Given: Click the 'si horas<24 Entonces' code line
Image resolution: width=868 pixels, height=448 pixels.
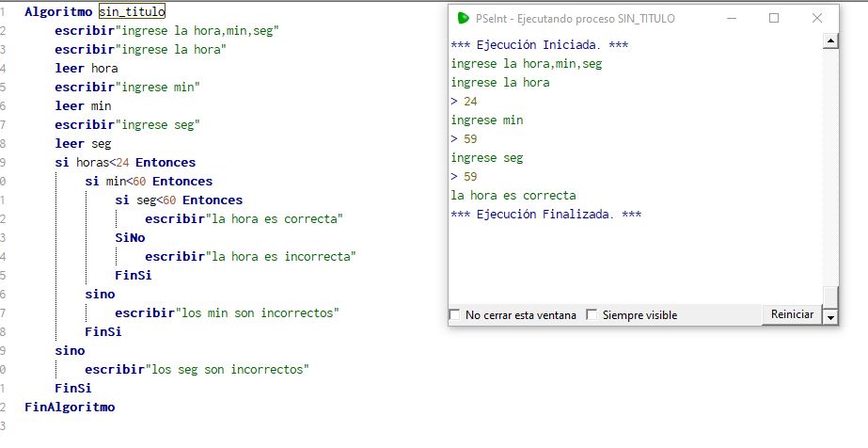Looking at the screenshot, I should tap(125, 163).
